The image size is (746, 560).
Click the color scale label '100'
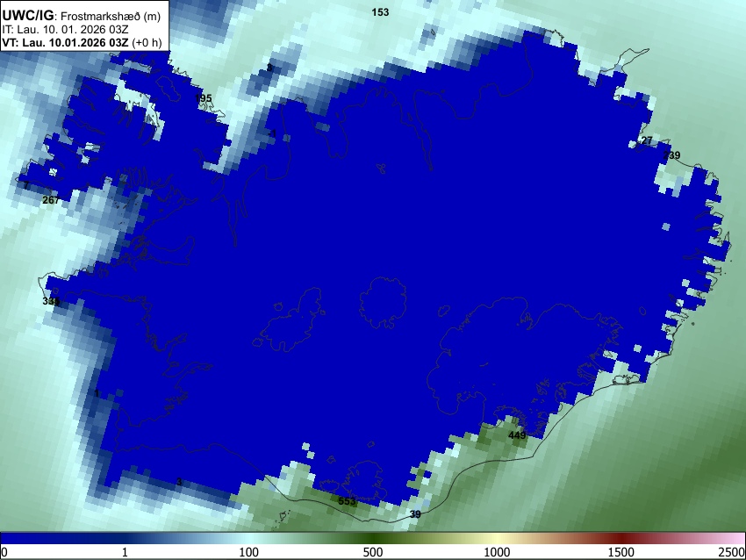(x=248, y=552)
